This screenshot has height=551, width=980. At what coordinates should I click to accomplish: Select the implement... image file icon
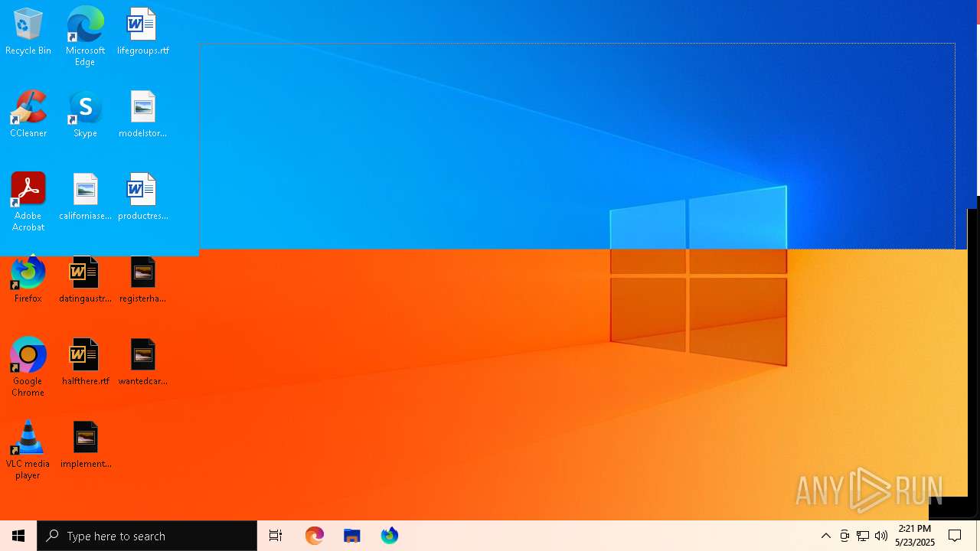(85, 445)
